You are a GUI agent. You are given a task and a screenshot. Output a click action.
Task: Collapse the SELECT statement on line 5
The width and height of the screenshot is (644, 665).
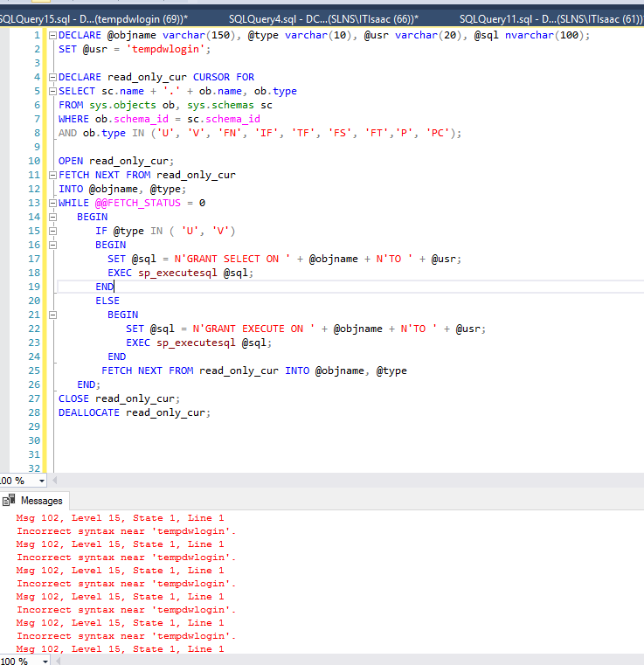(53, 91)
